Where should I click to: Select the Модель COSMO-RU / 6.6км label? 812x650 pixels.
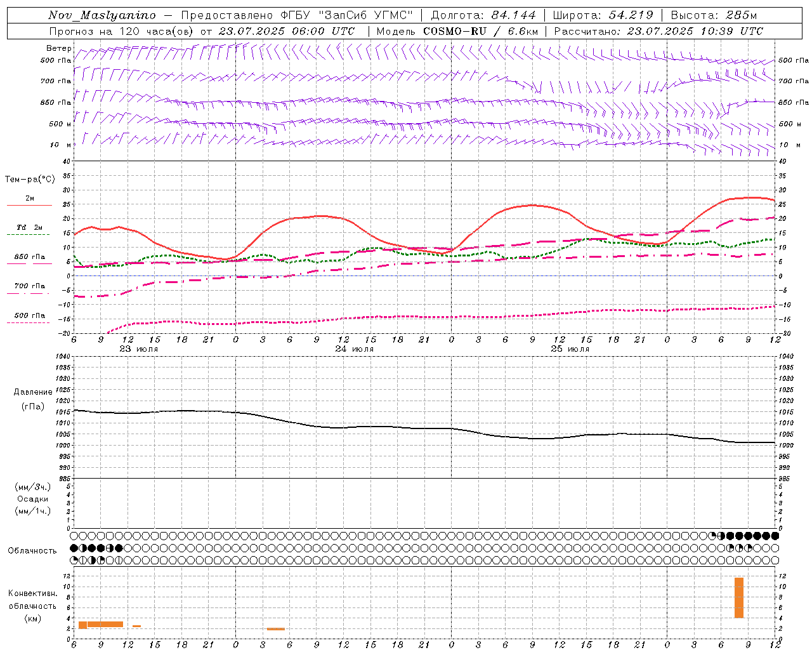tap(457, 31)
